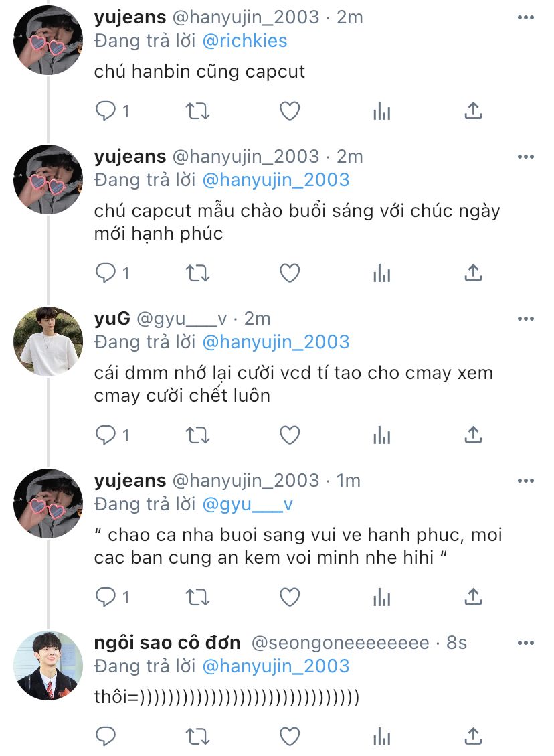
Task: Open more options menu on the first yujeans tweet
Action: pos(526,17)
